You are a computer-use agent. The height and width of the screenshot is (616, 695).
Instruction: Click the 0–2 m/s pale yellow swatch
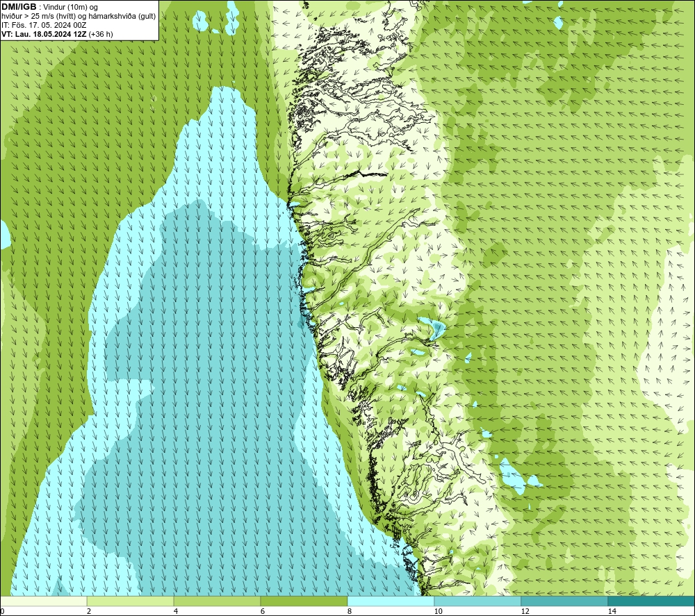pyautogui.click(x=43, y=601)
